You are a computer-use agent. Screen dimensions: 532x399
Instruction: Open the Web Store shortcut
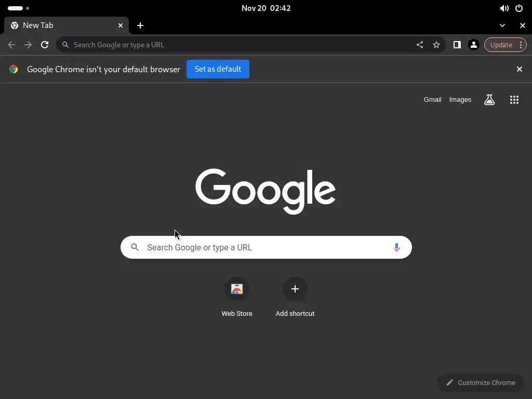pyautogui.click(x=237, y=298)
